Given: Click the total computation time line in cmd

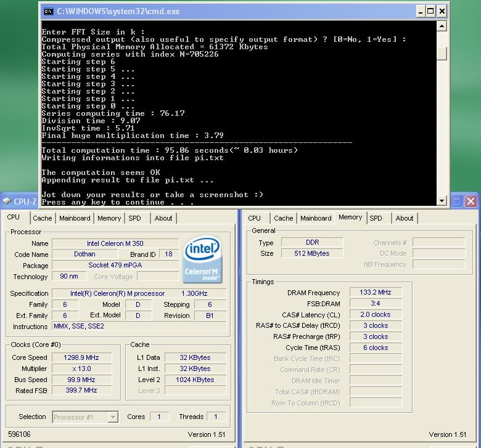Looking at the screenshot, I should (170, 150).
